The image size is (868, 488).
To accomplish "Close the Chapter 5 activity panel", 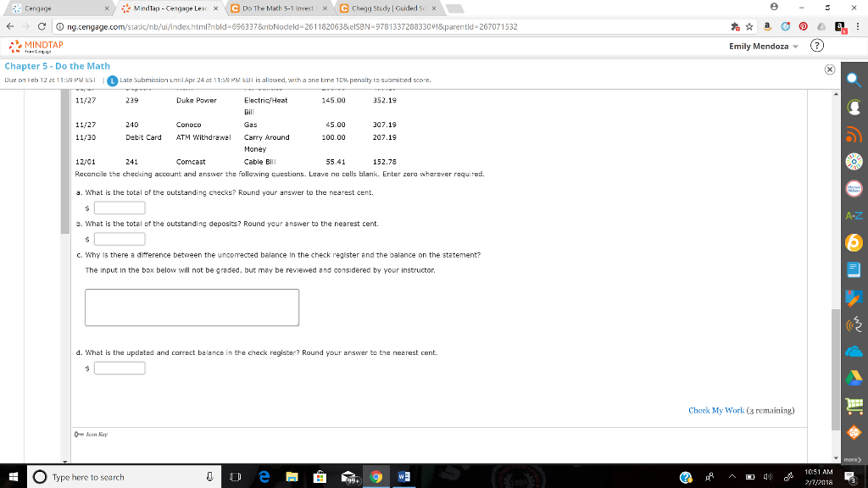I will pos(829,69).
